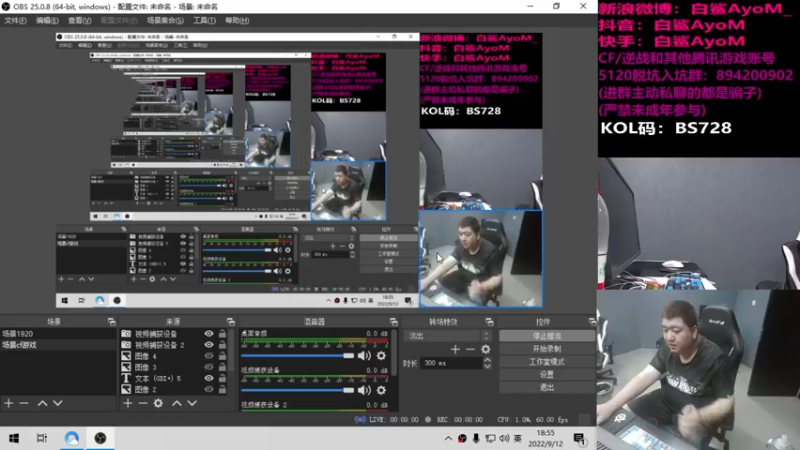Show hidden 图像 3 source
Viewport: 800px width, 450px height.
pos(209,367)
